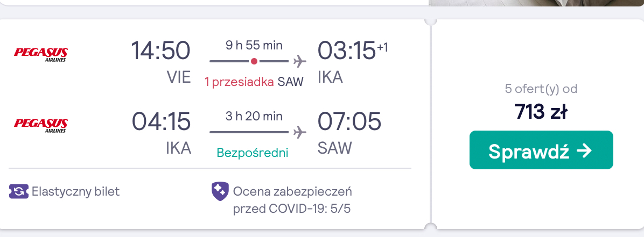644x237 pixels.
Task: Click the '1 przesiadka' stopover label
Action: click(x=240, y=82)
